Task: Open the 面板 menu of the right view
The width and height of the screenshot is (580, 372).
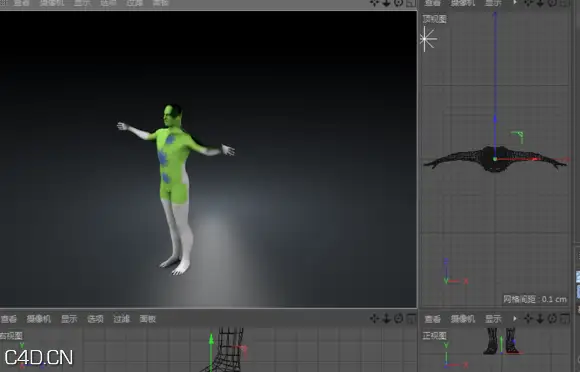Action: coord(148,319)
